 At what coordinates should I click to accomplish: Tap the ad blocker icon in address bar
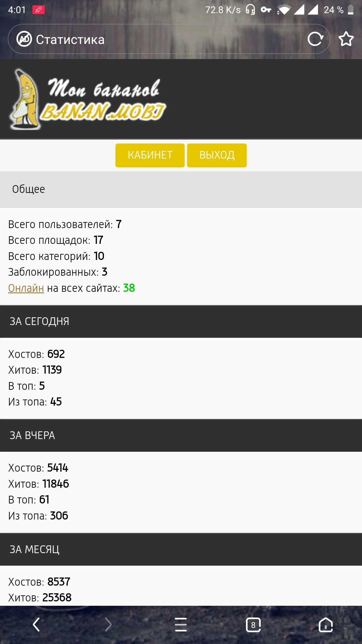click(24, 39)
